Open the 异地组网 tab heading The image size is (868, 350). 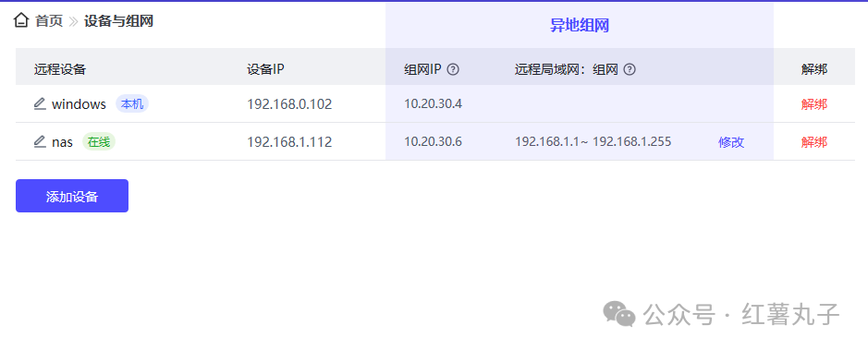pyautogui.click(x=579, y=26)
